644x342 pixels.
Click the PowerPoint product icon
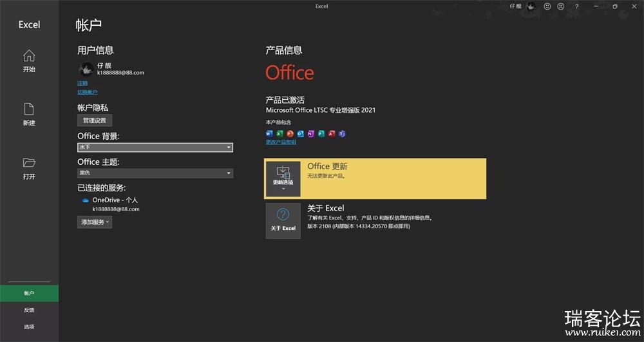(290, 133)
